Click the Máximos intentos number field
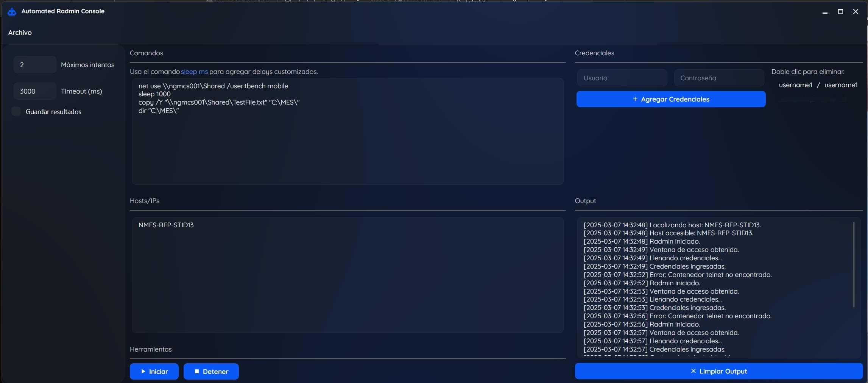Image resolution: width=868 pixels, height=383 pixels. point(34,65)
